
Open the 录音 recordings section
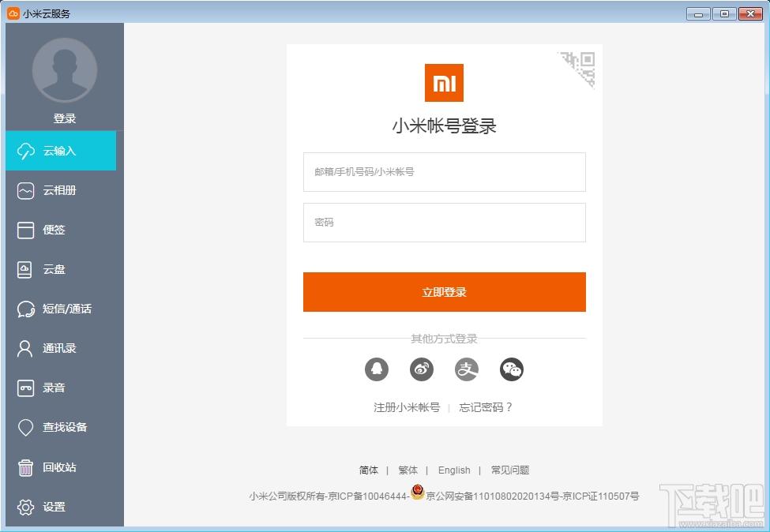coord(62,388)
